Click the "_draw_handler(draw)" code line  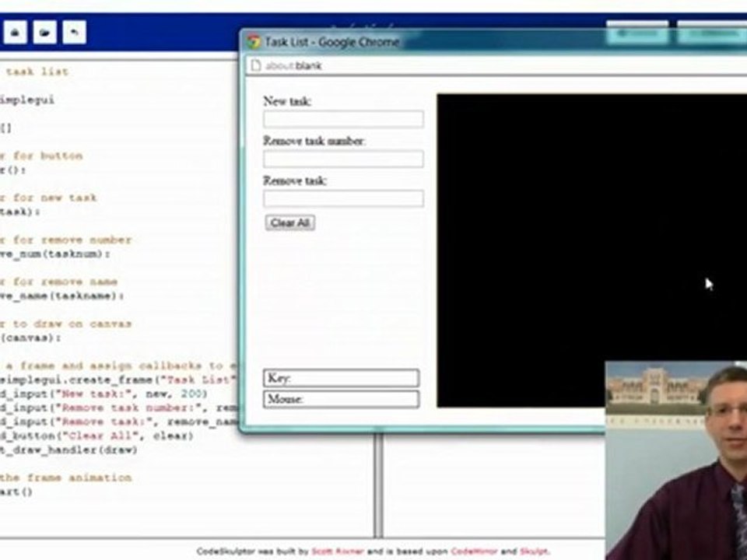pos(69,450)
